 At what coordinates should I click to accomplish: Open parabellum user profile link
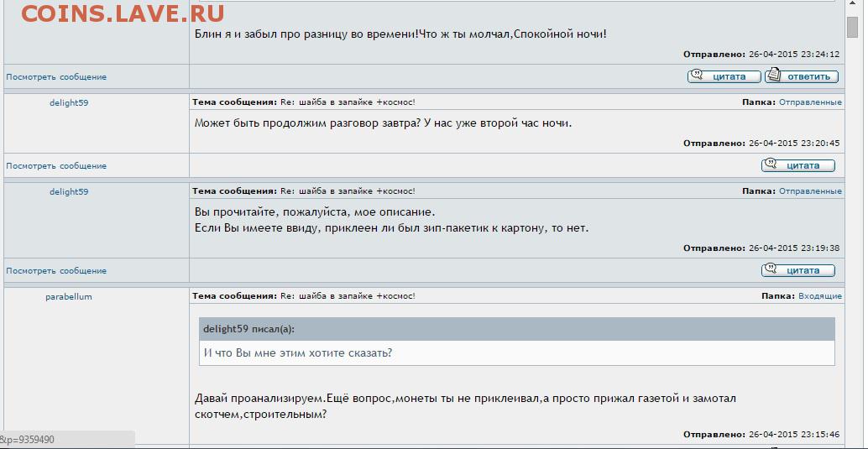coord(69,297)
